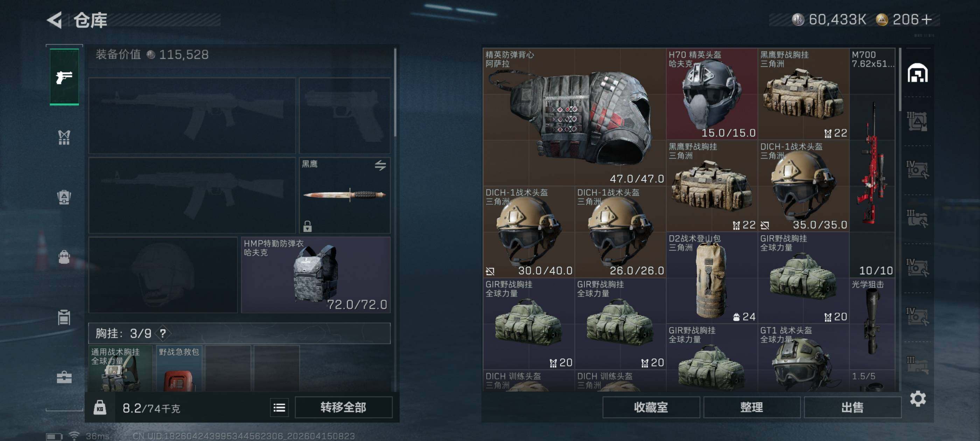The height and width of the screenshot is (441, 980).
Task: Click the 整理 sort button
Action: [x=752, y=407]
